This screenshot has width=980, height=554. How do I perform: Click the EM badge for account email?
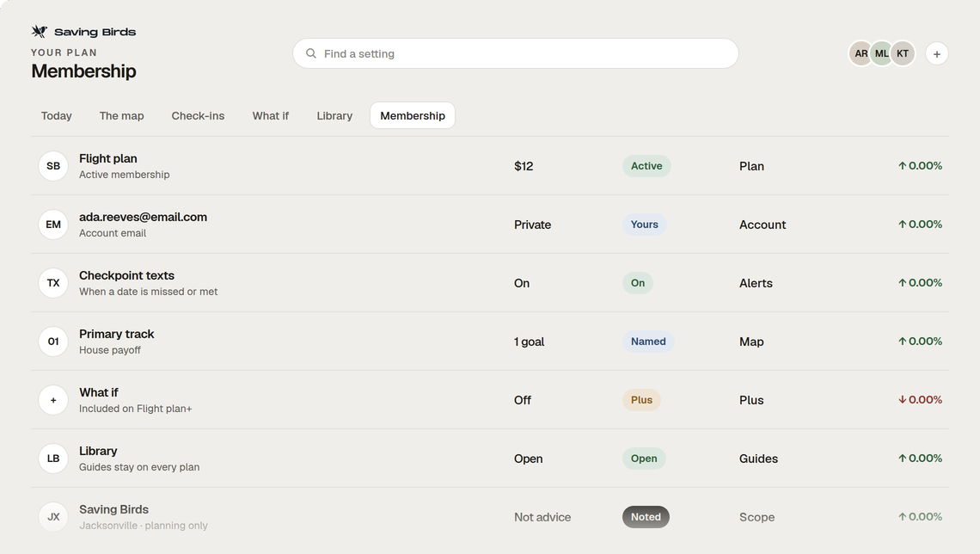tap(53, 225)
